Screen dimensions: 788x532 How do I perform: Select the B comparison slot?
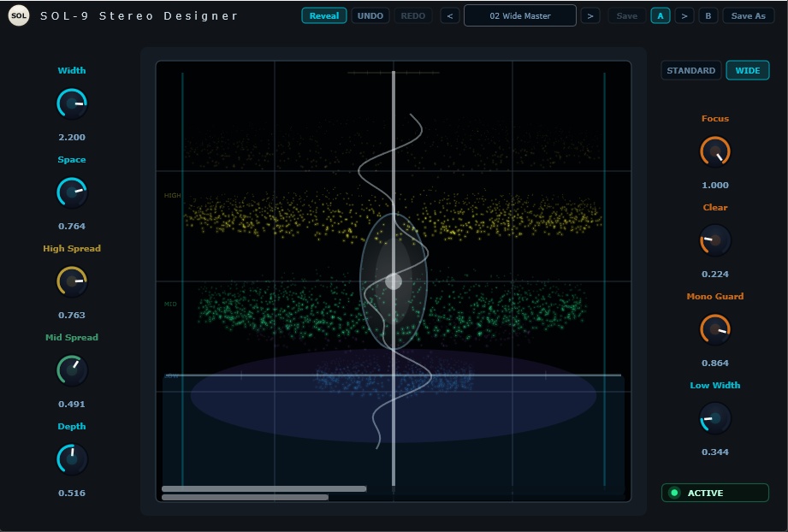coord(708,15)
